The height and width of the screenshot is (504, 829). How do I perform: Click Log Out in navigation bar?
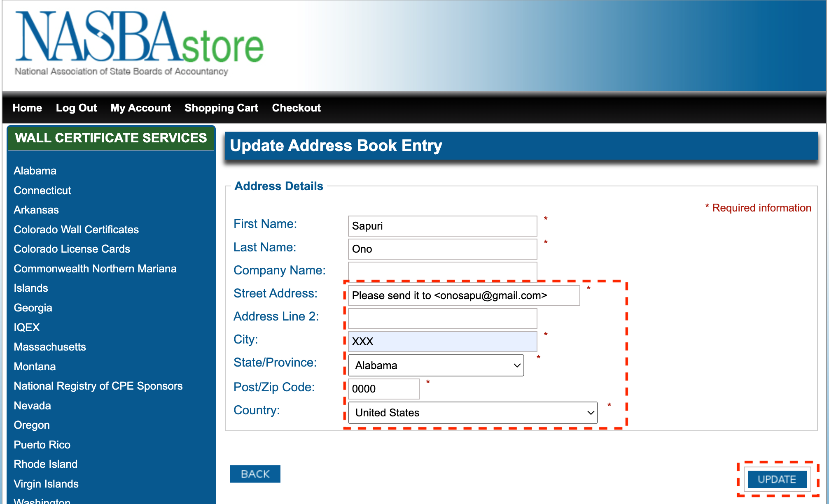(x=76, y=108)
